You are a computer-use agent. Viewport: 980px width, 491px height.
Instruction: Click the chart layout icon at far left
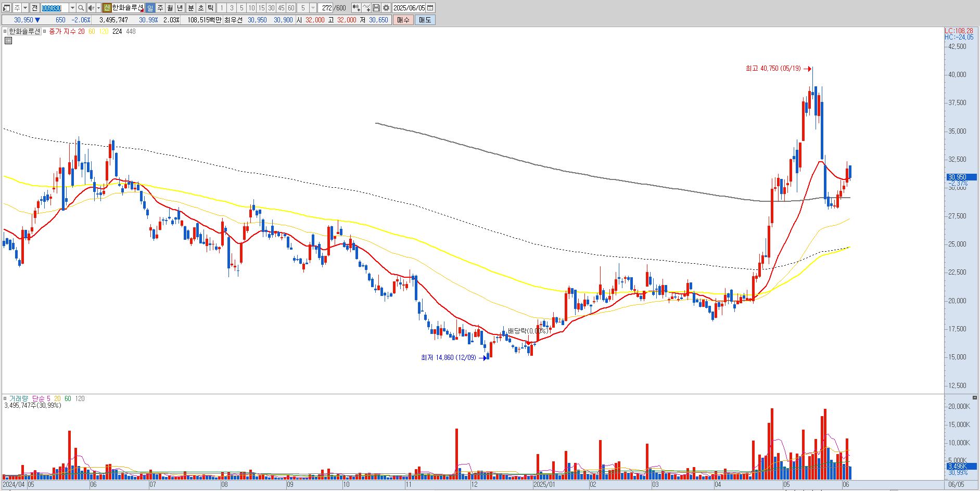(x=7, y=8)
